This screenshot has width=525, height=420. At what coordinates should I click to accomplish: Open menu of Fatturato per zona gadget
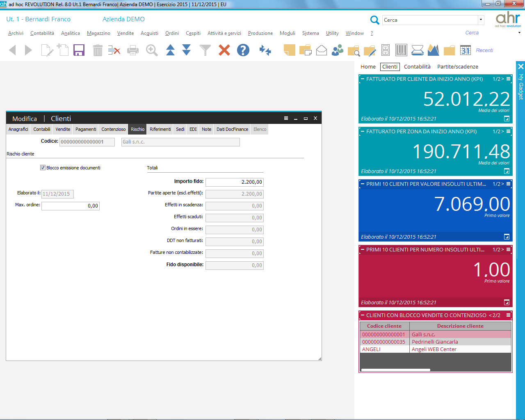(x=509, y=132)
